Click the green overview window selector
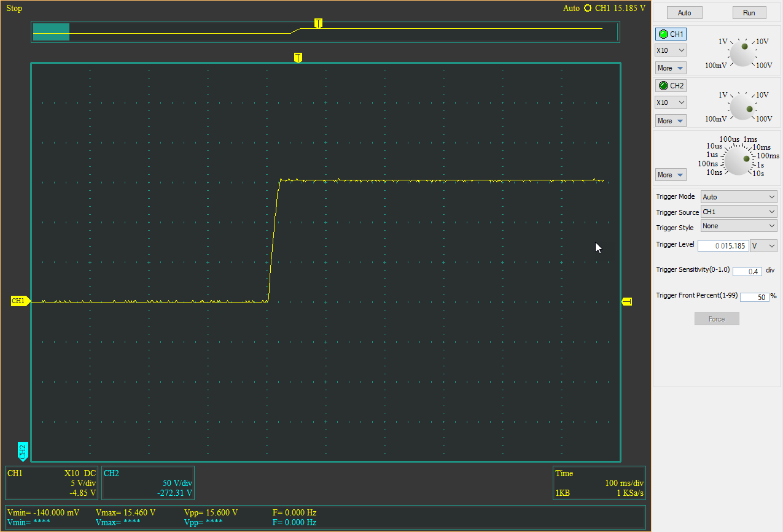The height and width of the screenshot is (532, 783). point(51,32)
